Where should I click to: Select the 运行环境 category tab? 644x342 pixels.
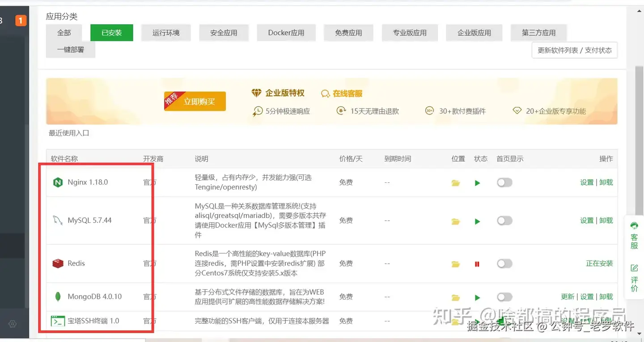tap(166, 33)
